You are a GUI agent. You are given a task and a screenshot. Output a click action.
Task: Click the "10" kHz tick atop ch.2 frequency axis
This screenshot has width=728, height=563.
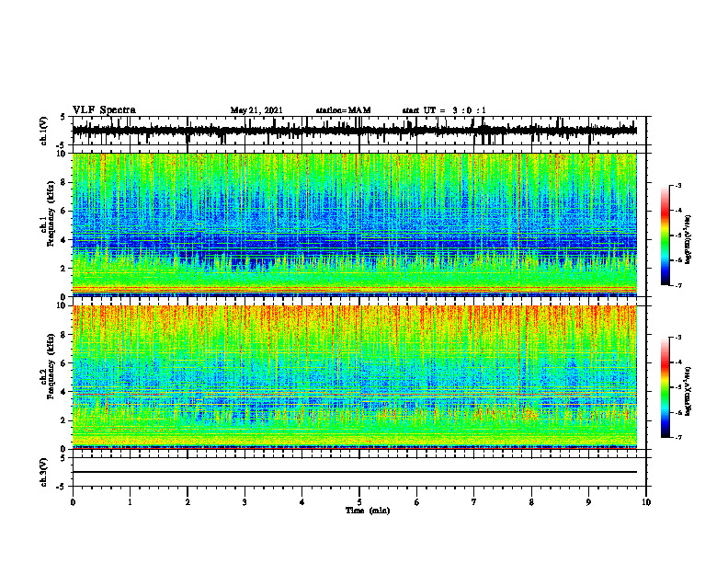coord(63,305)
